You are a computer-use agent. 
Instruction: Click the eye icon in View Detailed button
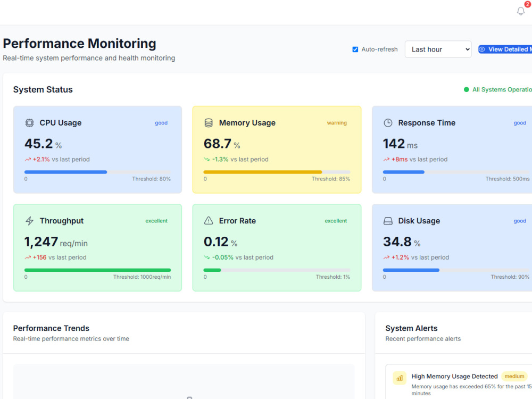(482, 49)
